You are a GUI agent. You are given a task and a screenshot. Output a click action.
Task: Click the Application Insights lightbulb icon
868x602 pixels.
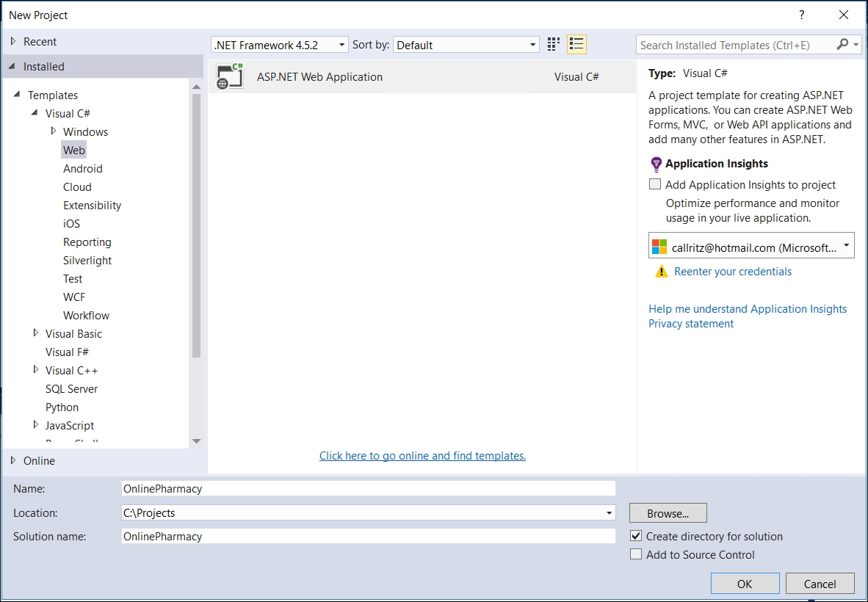tap(656, 164)
